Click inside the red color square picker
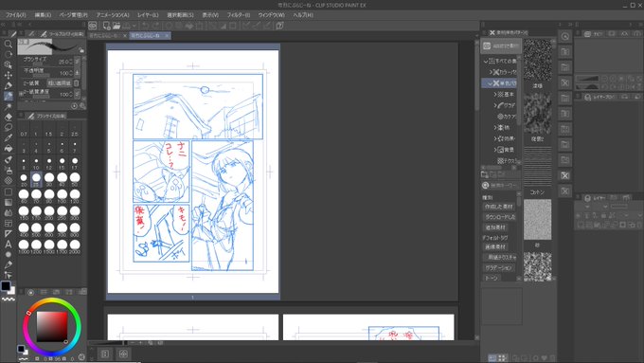The width and height of the screenshot is (644, 363). (x=52, y=326)
